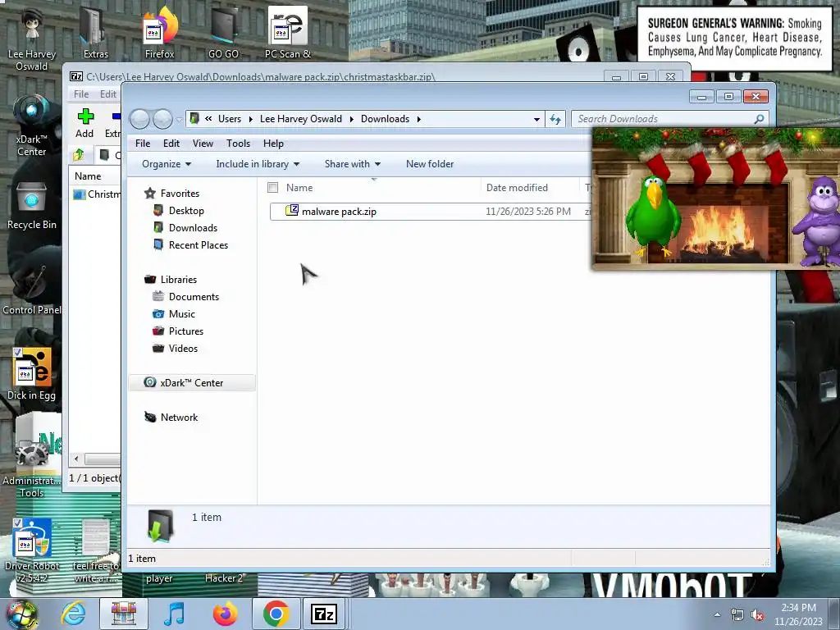Click the muted volume tray icon
This screenshot has height=630, width=840.
pyautogui.click(x=757, y=615)
